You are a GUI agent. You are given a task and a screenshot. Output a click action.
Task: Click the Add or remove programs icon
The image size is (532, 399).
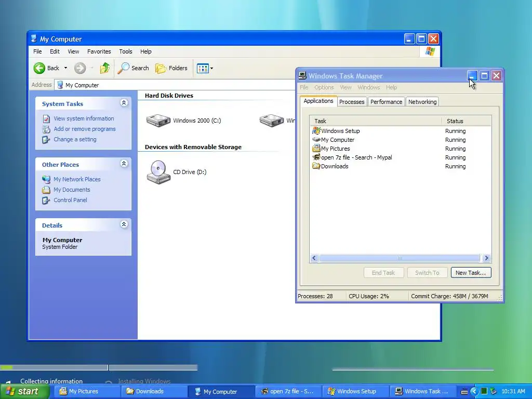[46, 129]
